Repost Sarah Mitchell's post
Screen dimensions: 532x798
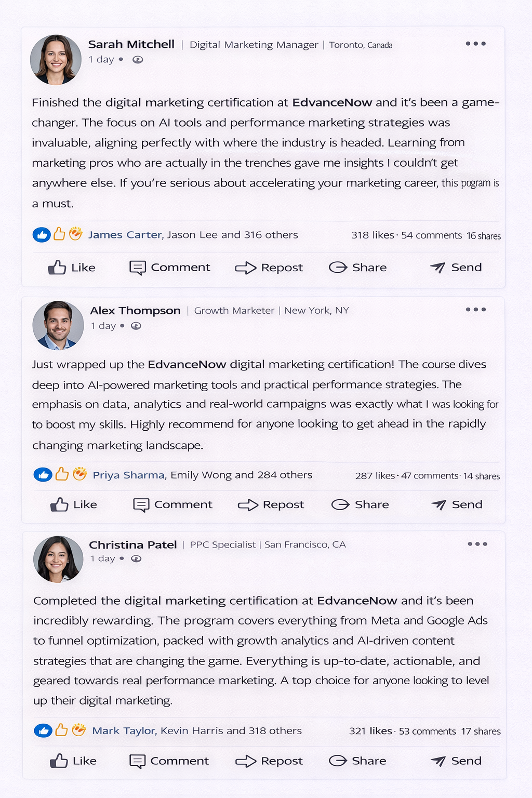269,268
